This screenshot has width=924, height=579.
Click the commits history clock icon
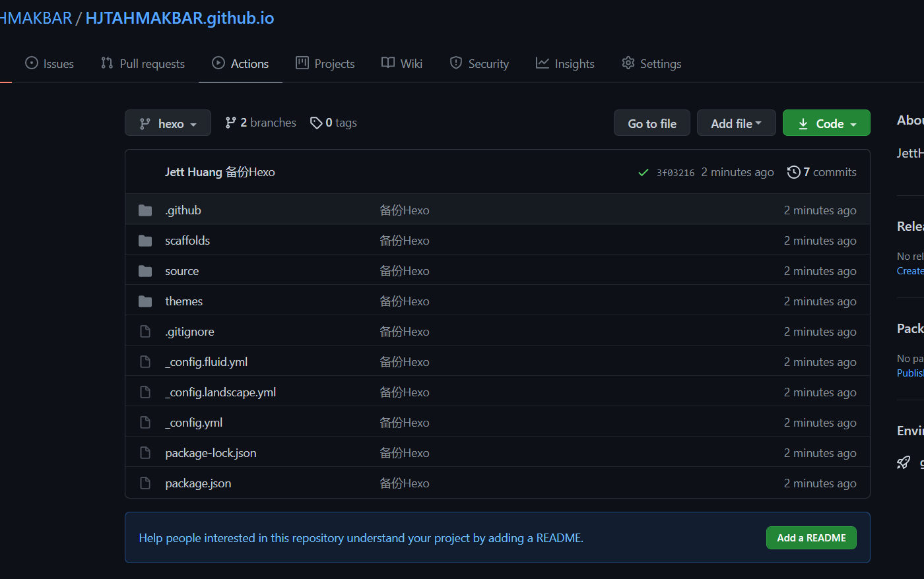pos(793,172)
